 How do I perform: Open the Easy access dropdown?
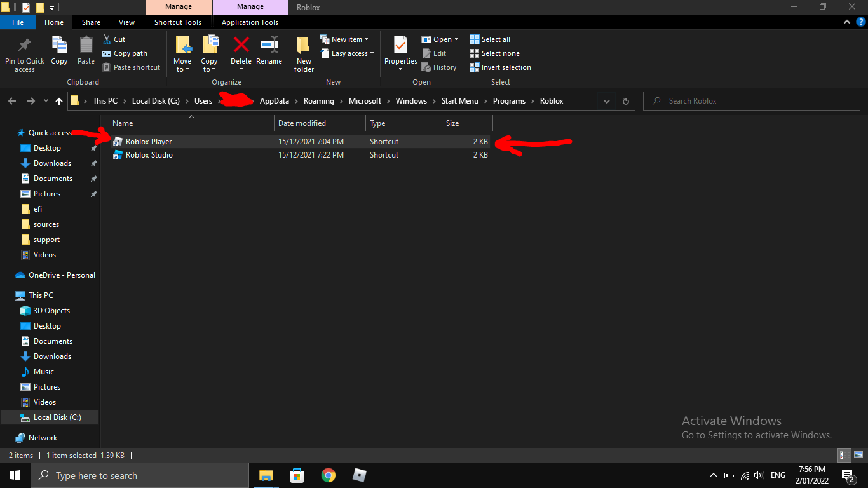coord(347,53)
